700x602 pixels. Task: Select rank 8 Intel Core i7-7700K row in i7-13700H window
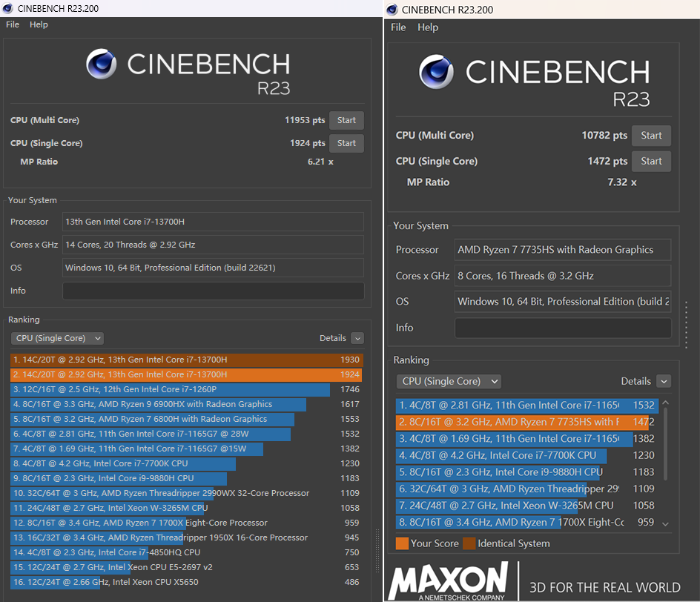coord(187,463)
